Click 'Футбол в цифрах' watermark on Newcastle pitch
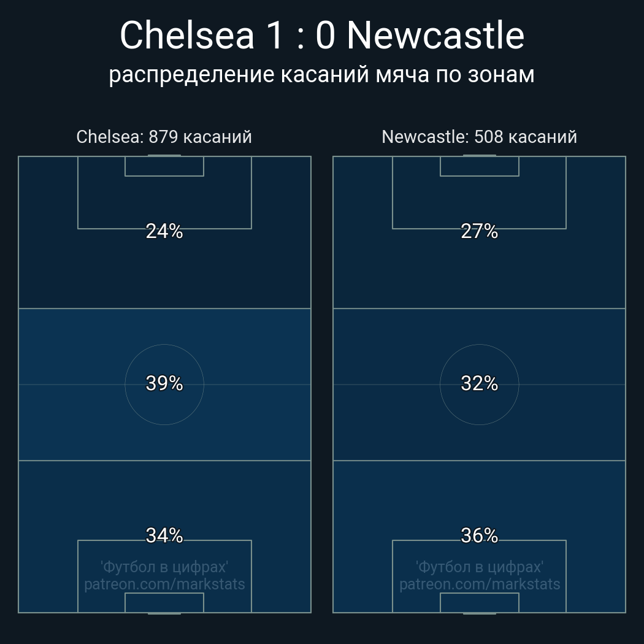The image size is (644, 644). [480, 567]
